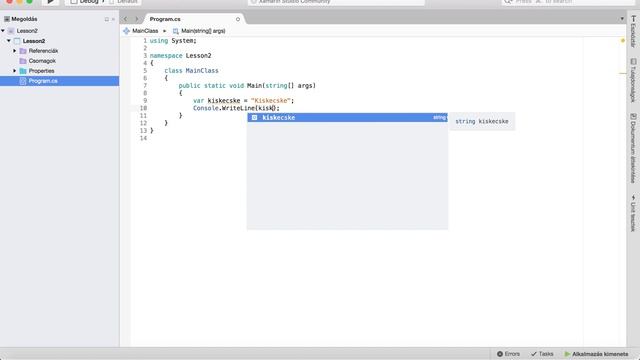Image resolution: width=640 pixels, height=360 pixels.
Task: Collapse the bold Lesson2 project node
Action: coord(9,41)
